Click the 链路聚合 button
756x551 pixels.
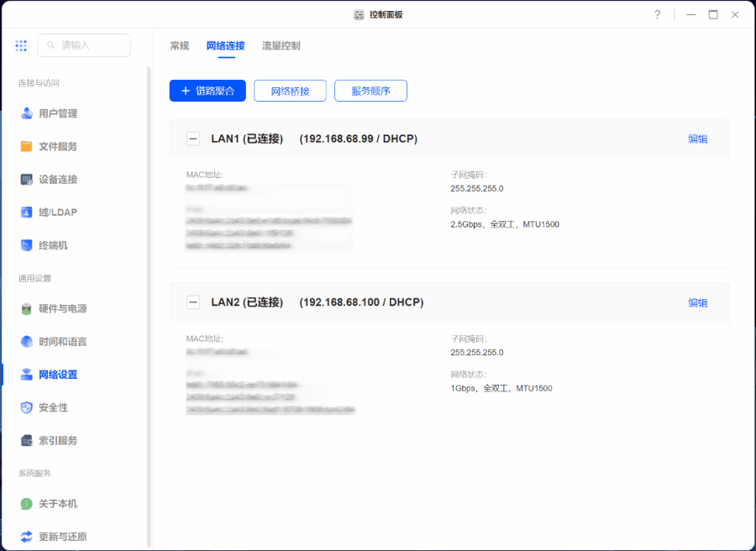(207, 91)
